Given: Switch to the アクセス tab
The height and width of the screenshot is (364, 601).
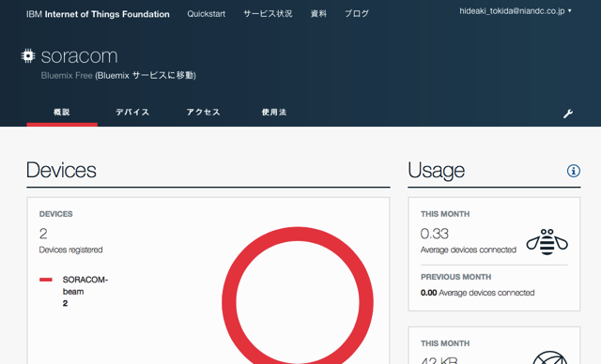Looking at the screenshot, I should click(x=203, y=113).
